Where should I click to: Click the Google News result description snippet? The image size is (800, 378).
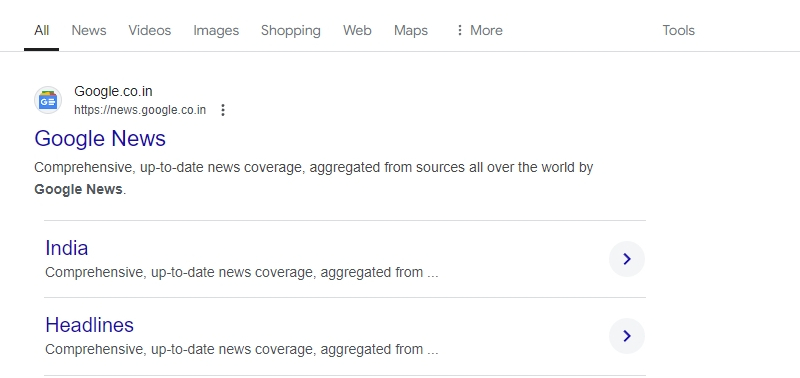(x=313, y=179)
